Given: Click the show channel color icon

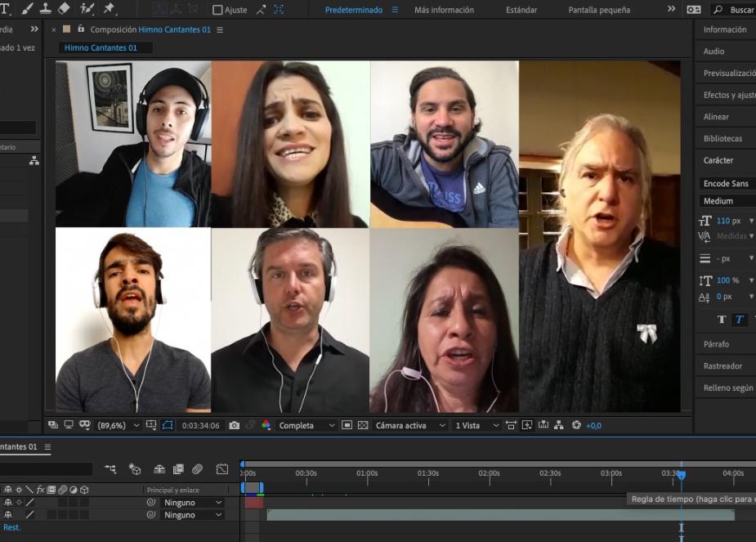Looking at the screenshot, I should click(266, 425).
